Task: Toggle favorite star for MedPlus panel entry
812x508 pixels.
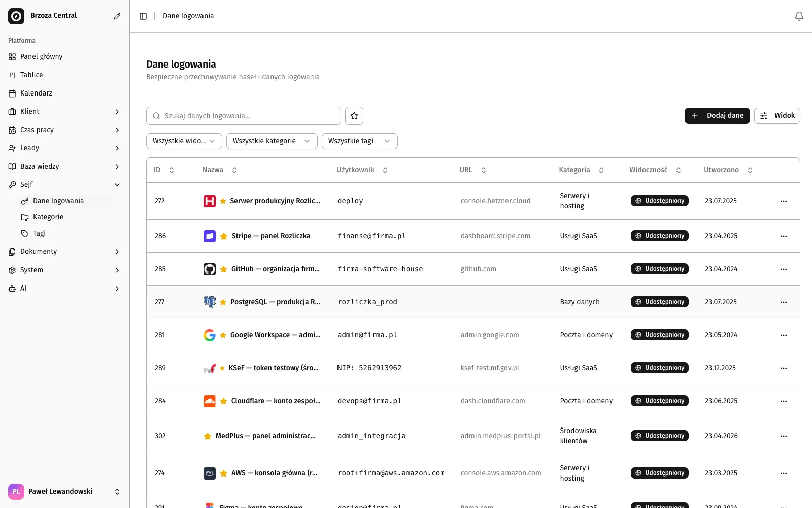Action: click(x=208, y=436)
